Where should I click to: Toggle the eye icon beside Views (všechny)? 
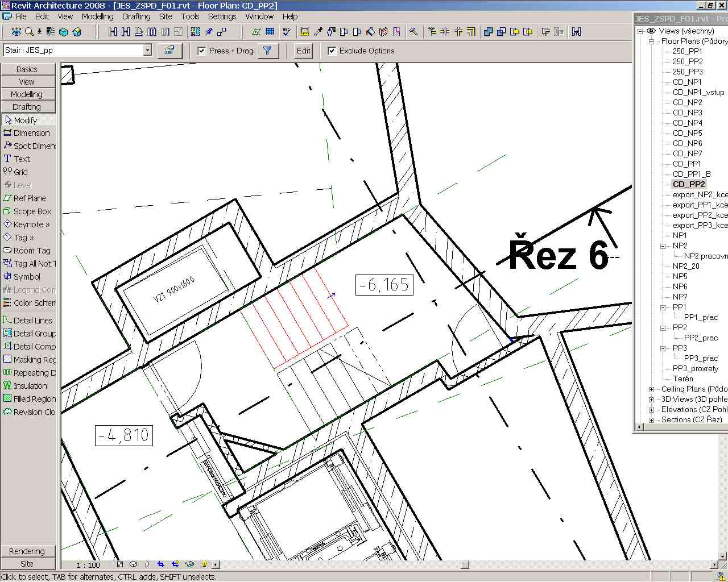[651, 31]
